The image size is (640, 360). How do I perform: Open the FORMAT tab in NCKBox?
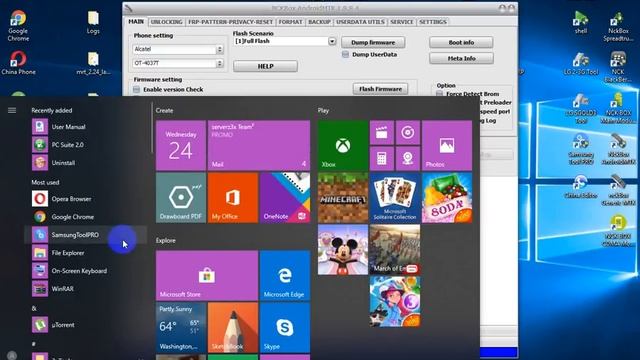click(x=291, y=22)
